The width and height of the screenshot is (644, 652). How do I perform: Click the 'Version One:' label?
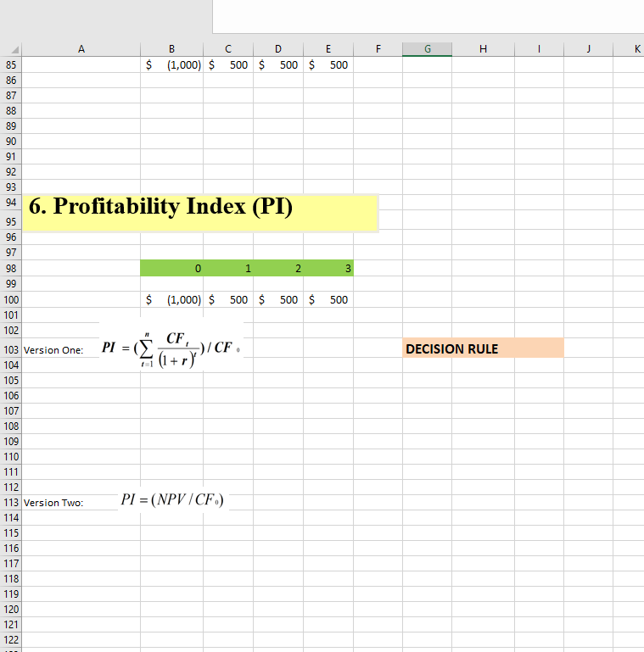[53, 350]
